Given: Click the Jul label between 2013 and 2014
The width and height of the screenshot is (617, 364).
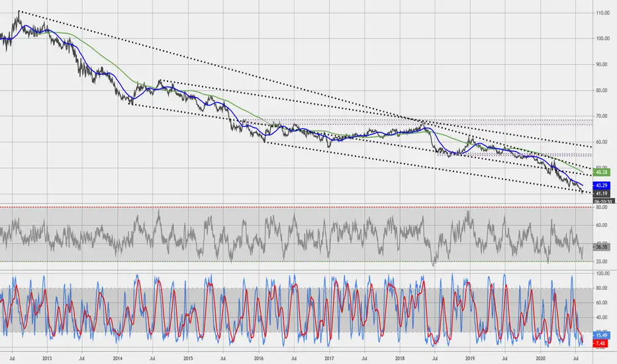Looking at the screenshot, I should coord(82,359).
